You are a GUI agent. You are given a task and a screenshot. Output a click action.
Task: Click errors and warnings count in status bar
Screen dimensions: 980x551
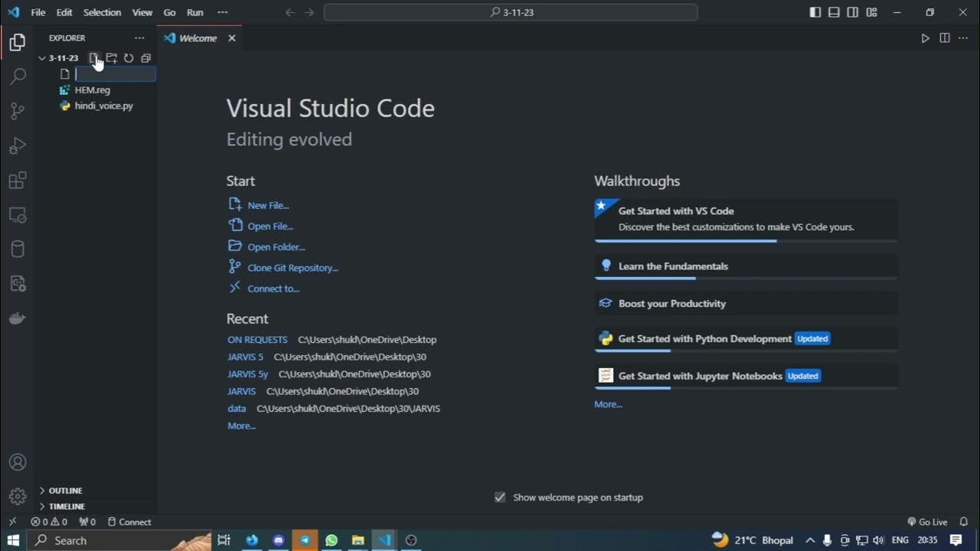coord(49,522)
